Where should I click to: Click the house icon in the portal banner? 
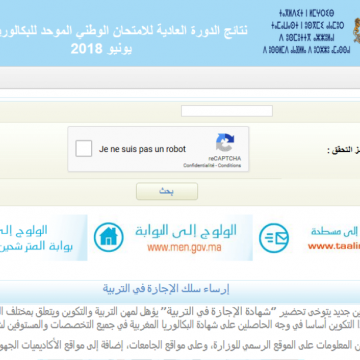click(x=108, y=237)
